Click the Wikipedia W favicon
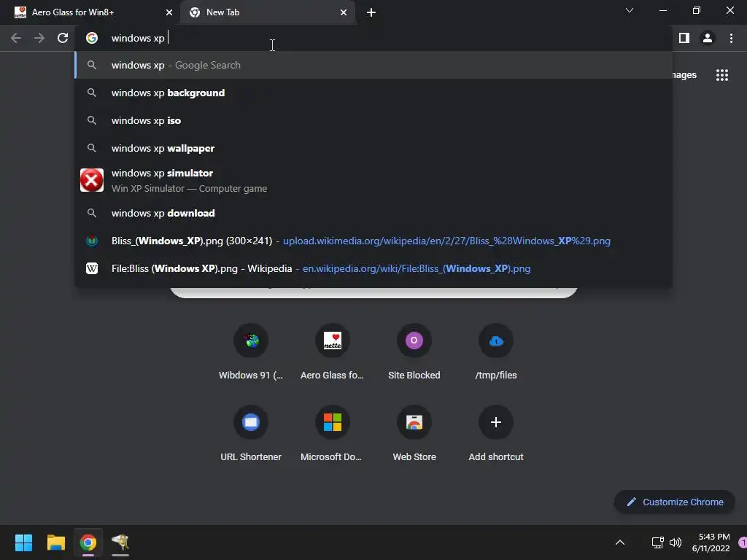This screenshot has height=560, width=747. (x=92, y=268)
